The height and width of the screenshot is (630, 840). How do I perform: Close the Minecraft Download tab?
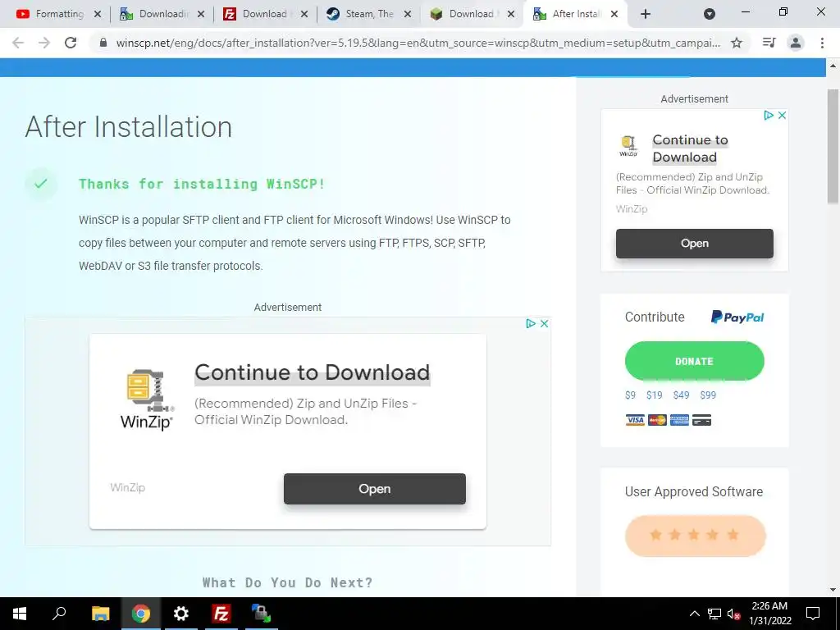511,14
